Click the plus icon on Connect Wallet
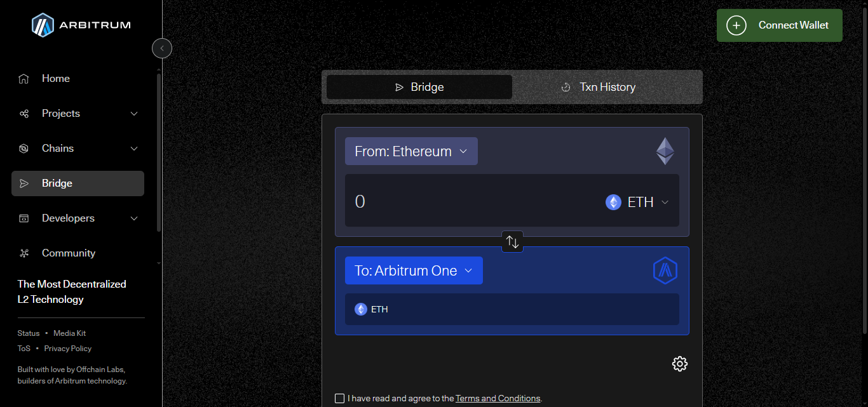Screen dimensions: 868x407 tap(736, 25)
